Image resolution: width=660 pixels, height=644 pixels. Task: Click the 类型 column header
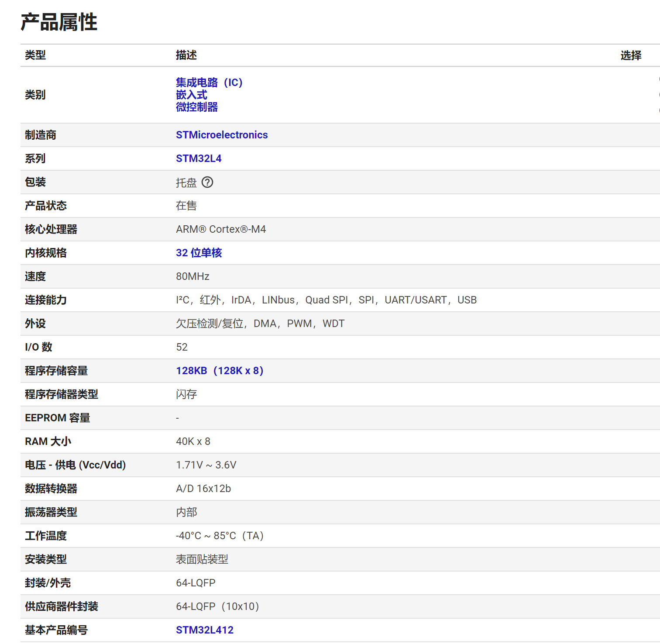tap(35, 55)
